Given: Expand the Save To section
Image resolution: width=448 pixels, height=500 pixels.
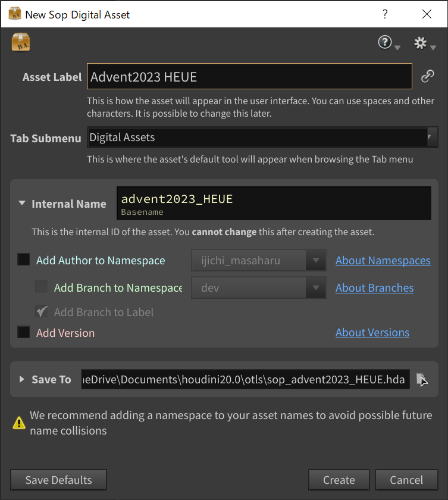Looking at the screenshot, I should [x=22, y=379].
